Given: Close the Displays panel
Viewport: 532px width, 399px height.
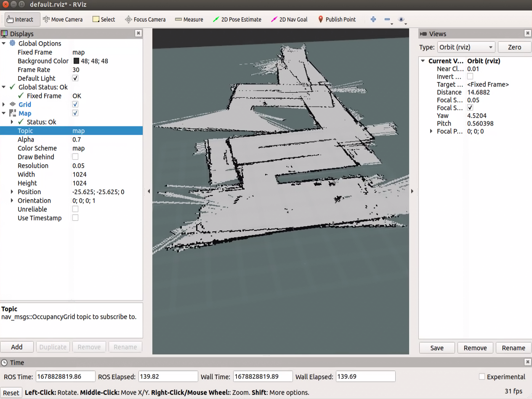Looking at the screenshot, I should coord(138,33).
